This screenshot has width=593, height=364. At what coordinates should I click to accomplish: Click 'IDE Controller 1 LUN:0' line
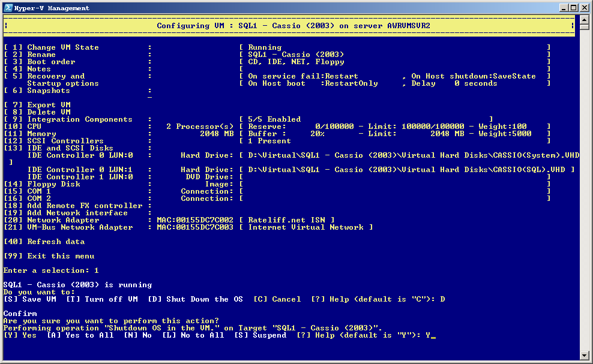point(80,176)
